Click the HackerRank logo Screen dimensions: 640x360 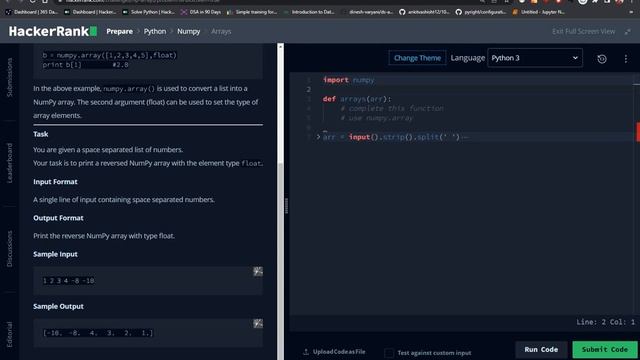53,31
